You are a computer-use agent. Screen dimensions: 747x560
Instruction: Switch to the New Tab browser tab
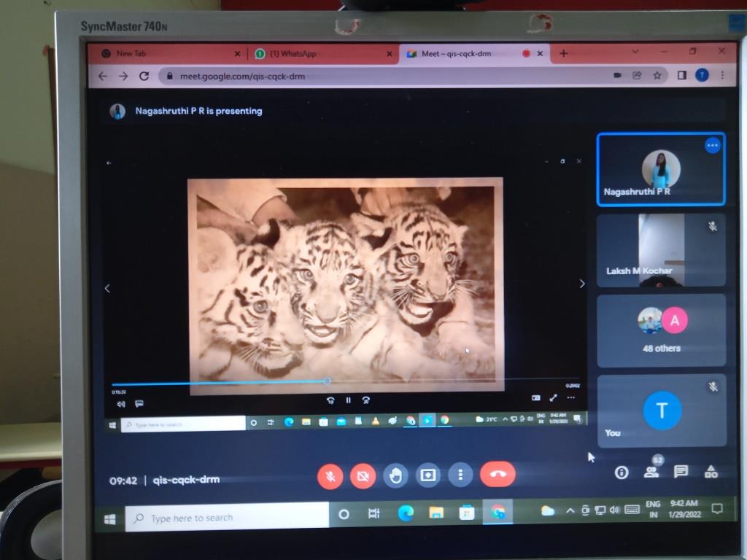(168, 54)
